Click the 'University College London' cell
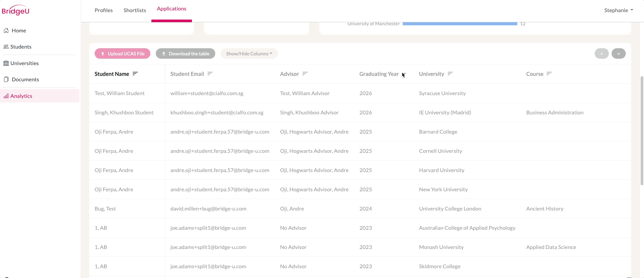The width and height of the screenshot is (644, 278). point(450,208)
